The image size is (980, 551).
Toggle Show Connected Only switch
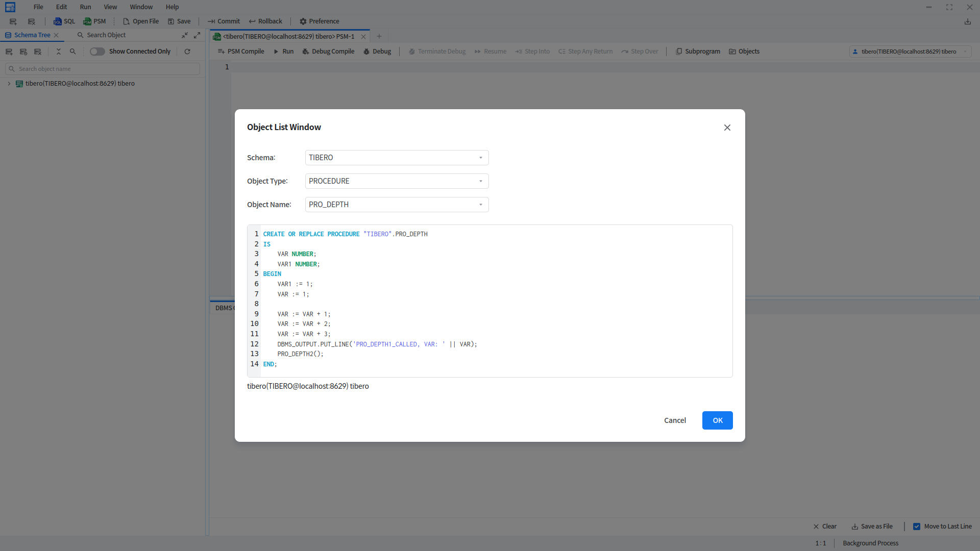[x=97, y=52]
